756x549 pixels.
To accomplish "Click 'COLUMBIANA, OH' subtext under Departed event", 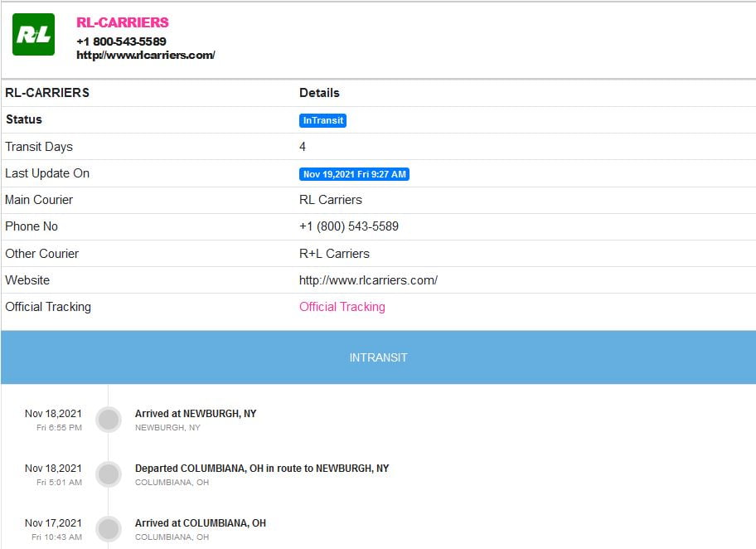I will pos(172,482).
